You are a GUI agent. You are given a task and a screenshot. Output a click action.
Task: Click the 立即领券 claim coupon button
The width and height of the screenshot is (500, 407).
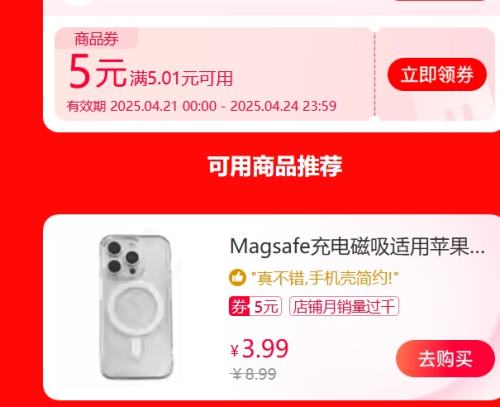pos(437,74)
